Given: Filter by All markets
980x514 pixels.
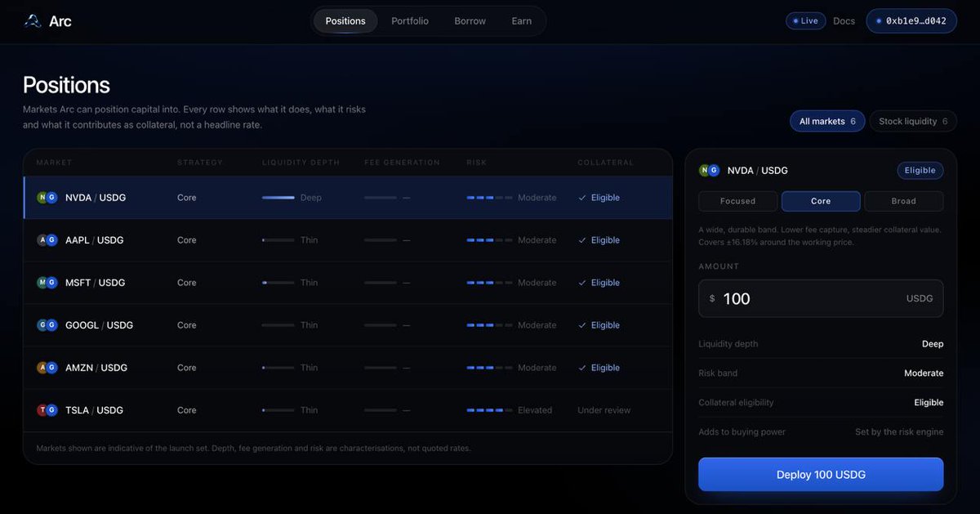Looking at the screenshot, I should (x=827, y=121).
